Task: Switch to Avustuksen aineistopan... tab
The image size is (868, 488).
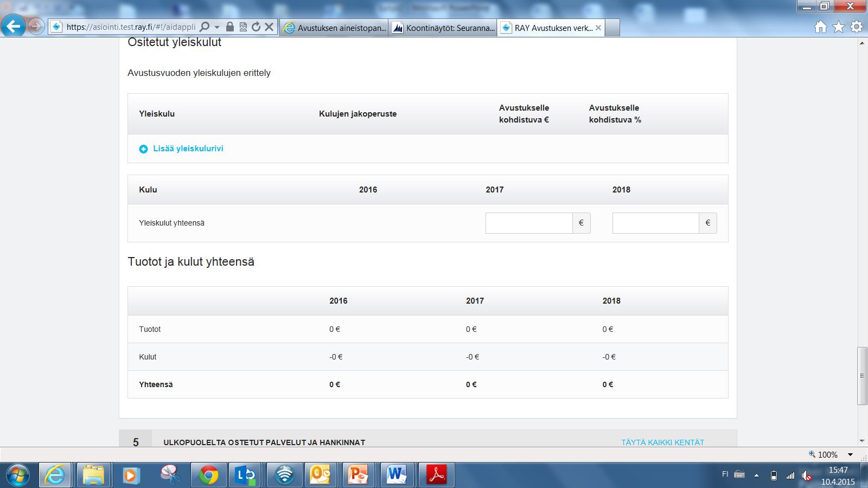Action: pos(334,28)
